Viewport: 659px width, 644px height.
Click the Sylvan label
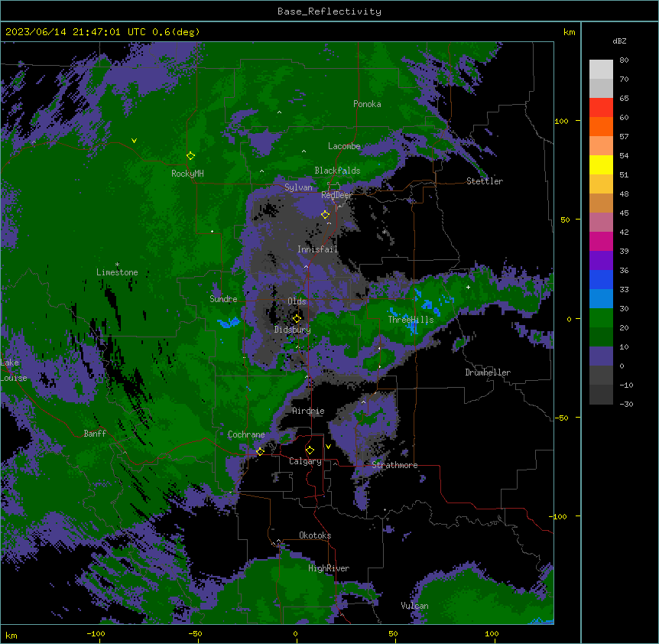298,187
